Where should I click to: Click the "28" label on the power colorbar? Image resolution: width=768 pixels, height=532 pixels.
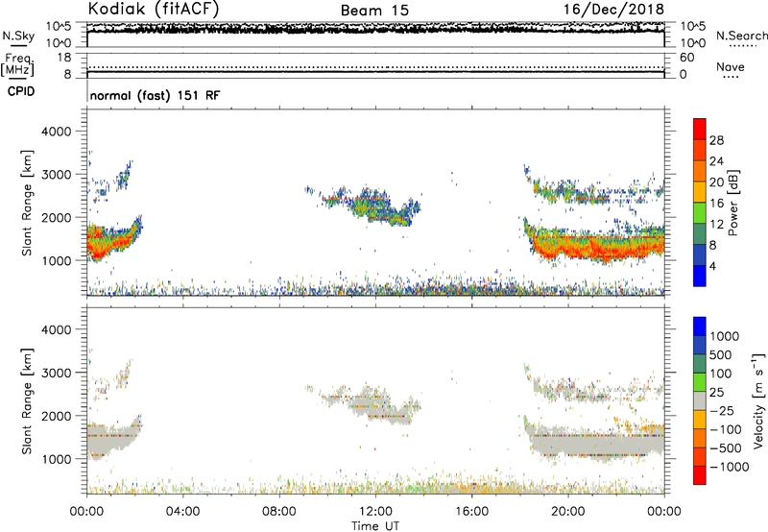click(716, 140)
